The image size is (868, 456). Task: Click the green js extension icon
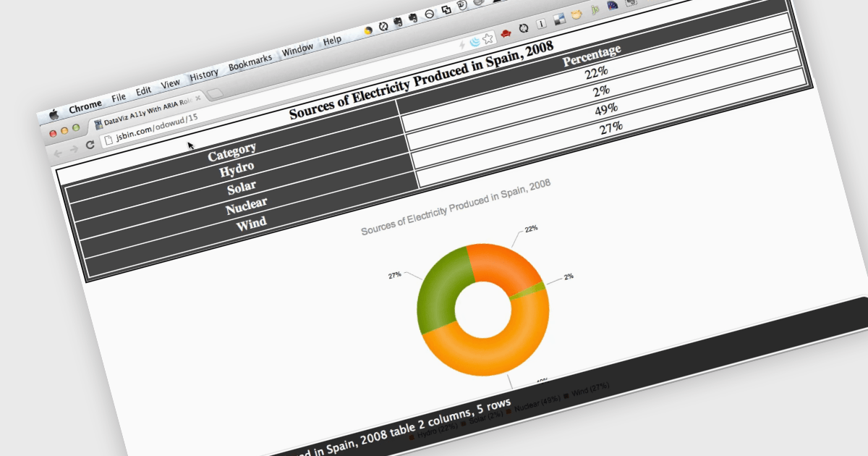(x=594, y=10)
